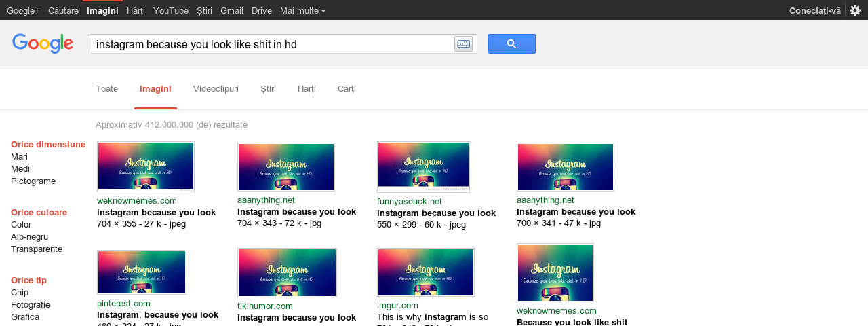Go to YouTube from top bar

click(x=171, y=10)
